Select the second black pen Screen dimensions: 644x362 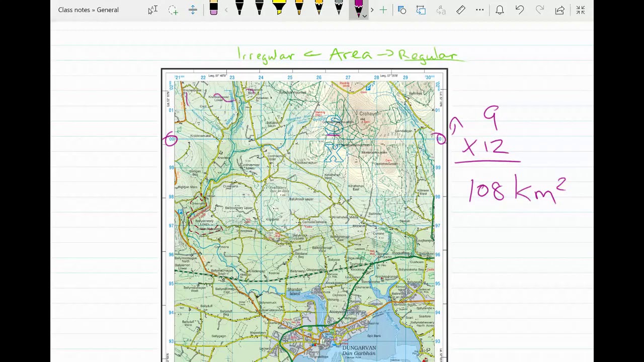[x=259, y=8]
